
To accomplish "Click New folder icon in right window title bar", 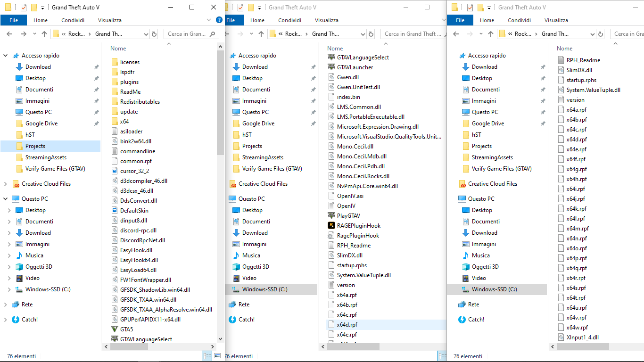I will coord(480,8).
